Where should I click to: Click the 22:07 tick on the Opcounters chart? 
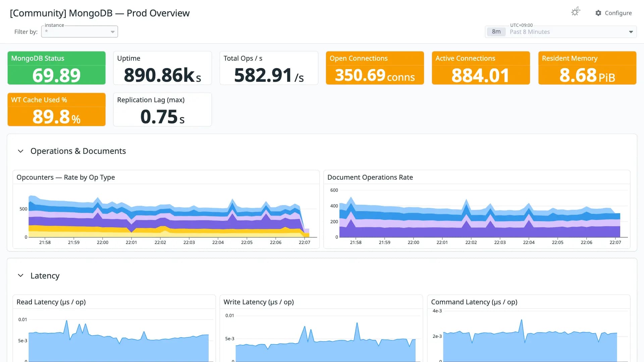(304, 242)
